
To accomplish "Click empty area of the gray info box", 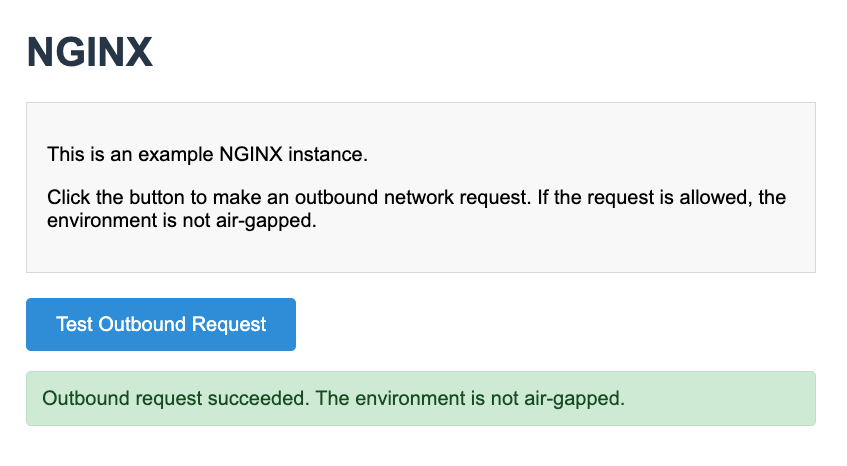I will click(600, 250).
